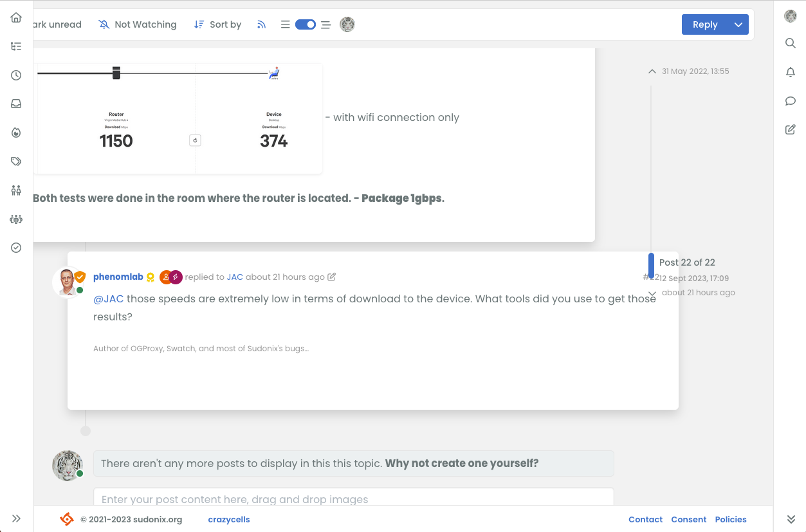The height and width of the screenshot is (532, 806).
Task: Click the search magnifier icon
Action: coord(791,43)
